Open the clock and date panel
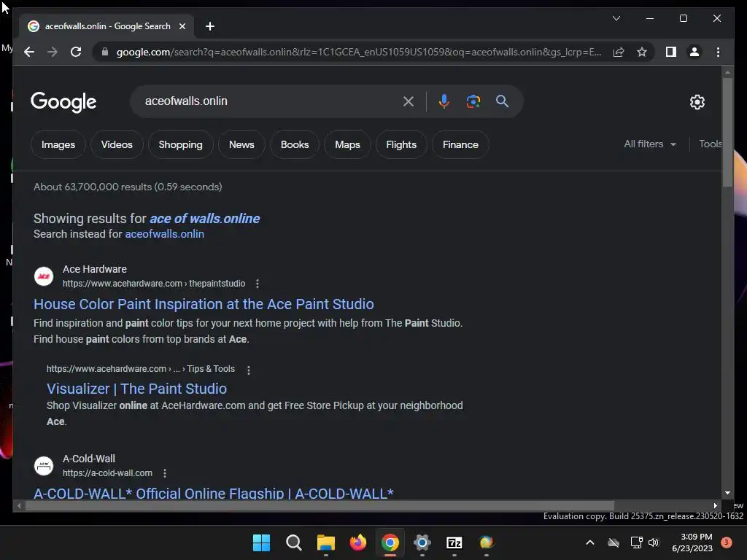Screen dimensions: 747x560 (x=692, y=542)
